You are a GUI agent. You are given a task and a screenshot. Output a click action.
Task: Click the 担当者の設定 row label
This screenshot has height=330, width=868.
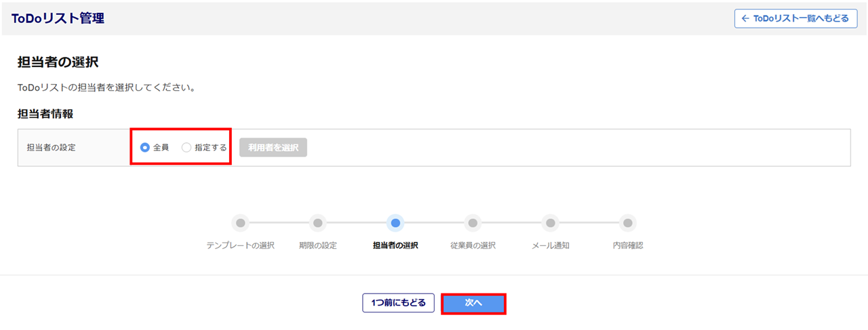click(x=52, y=148)
